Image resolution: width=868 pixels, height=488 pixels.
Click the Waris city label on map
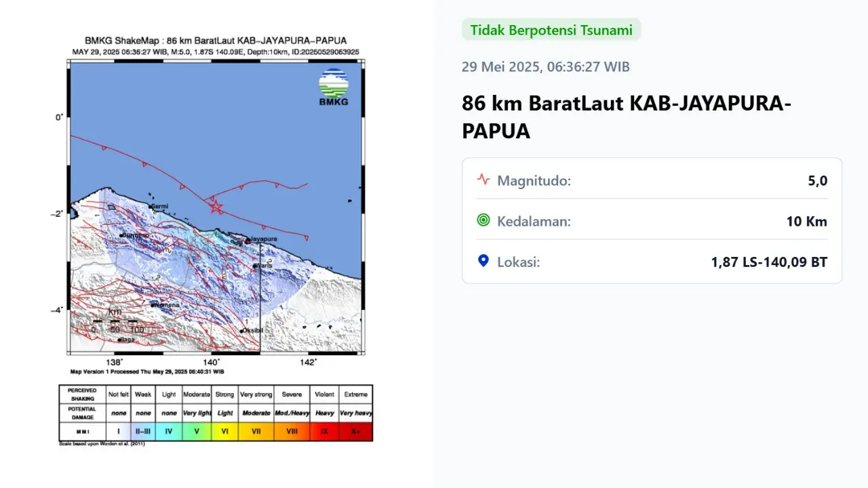tap(262, 266)
